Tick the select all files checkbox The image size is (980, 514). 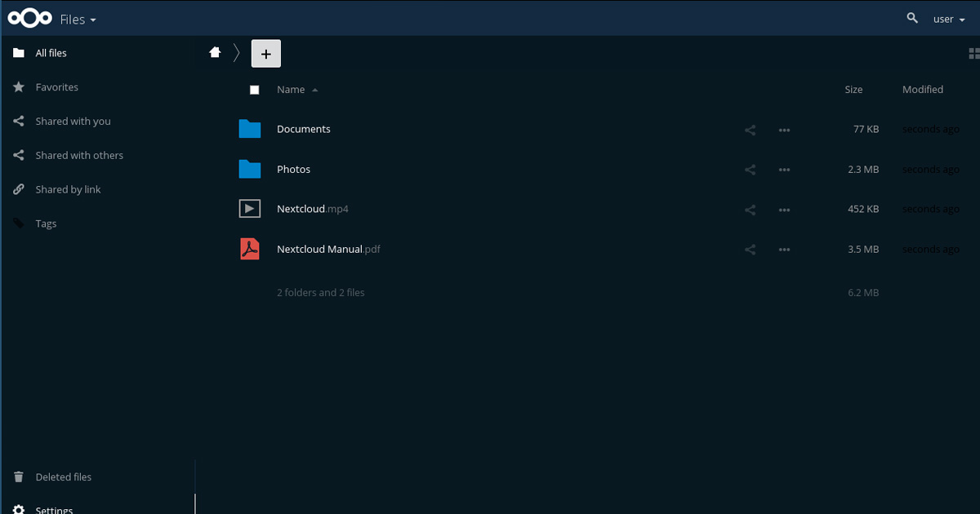tap(254, 90)
